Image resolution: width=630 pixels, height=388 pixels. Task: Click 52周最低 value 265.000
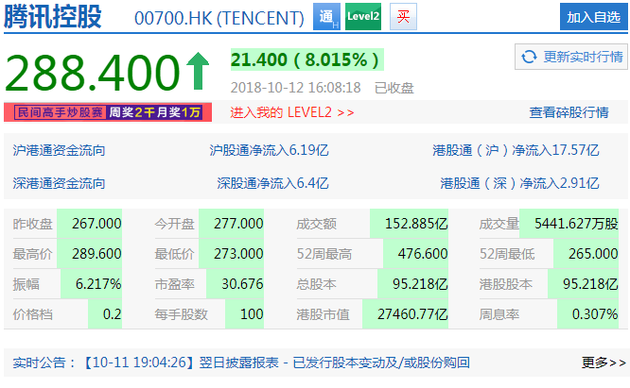click(x=593, y=254)
